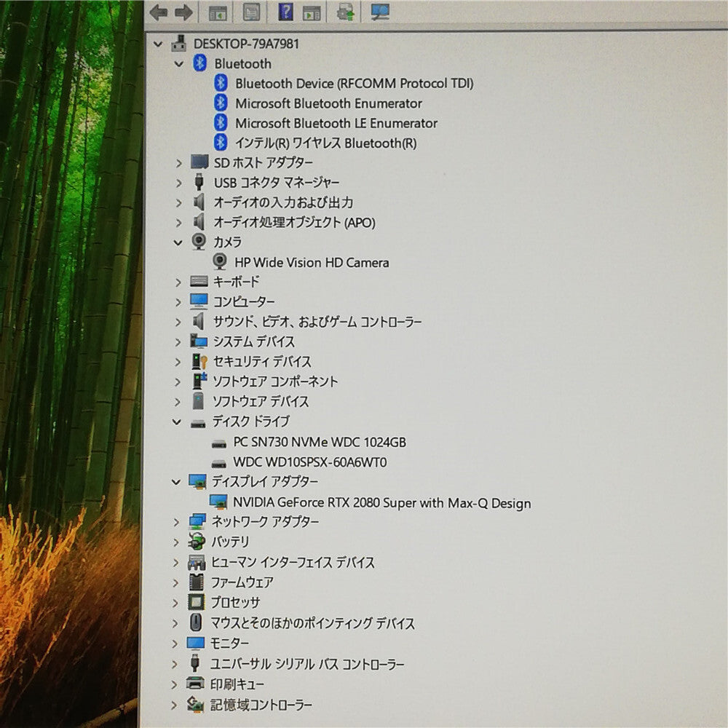This screenshot has height=728, width=728.
Task: Click HP Wide Vision HD Camera icon
Action: 220,262
